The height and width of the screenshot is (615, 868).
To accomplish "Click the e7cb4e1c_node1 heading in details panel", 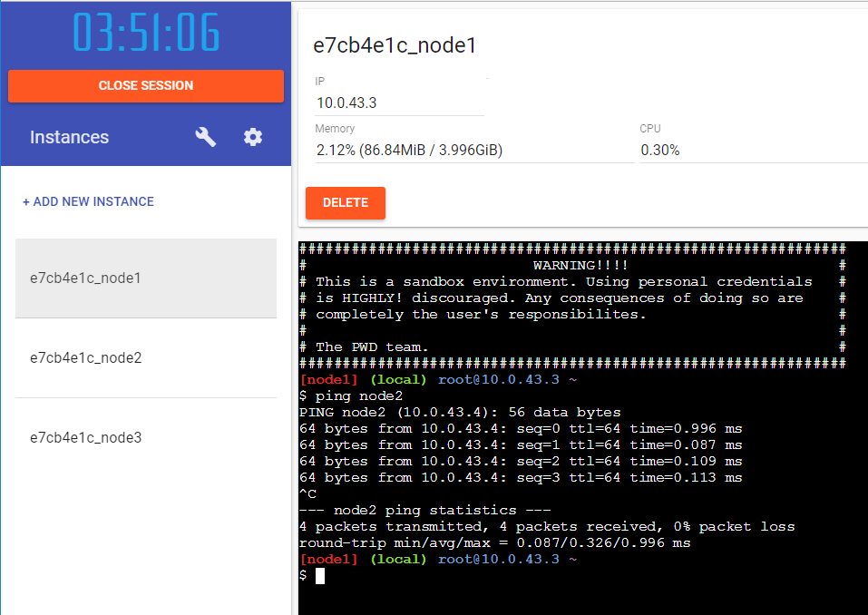I will click(395, 46).
